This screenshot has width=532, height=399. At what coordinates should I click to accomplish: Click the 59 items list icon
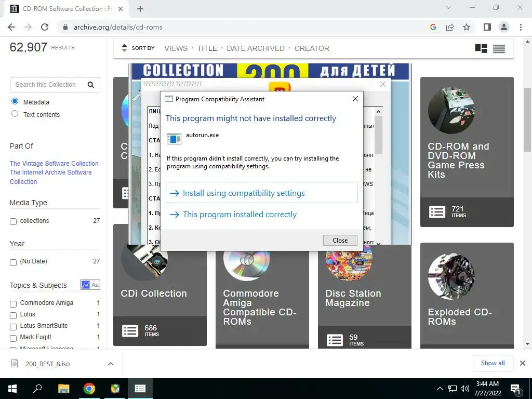[x=335, y=340]
